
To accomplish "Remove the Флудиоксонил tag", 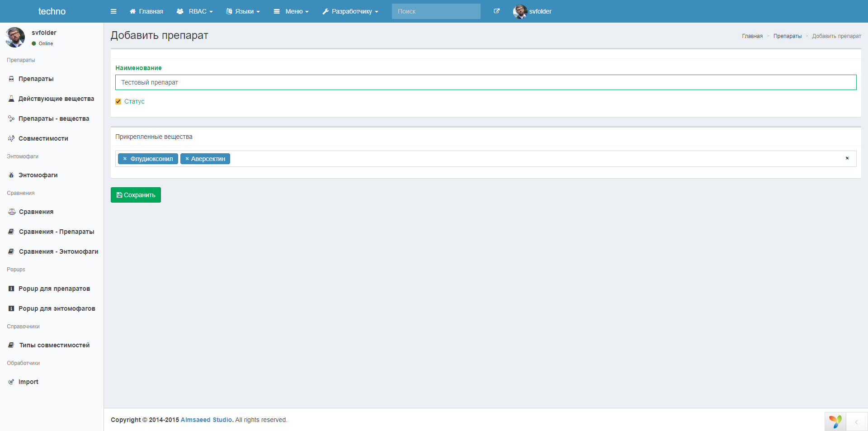I will (125, 159).
